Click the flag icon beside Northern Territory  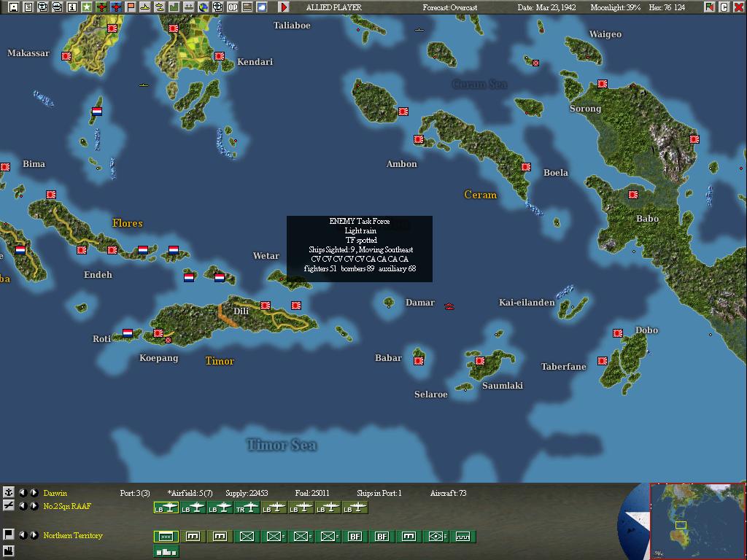[8, 534]
